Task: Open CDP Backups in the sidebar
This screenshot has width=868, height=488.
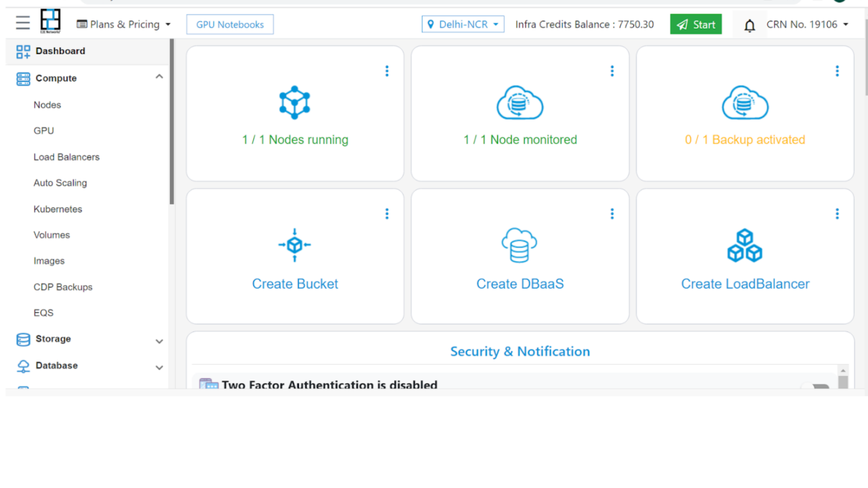Action: [63, 287]
